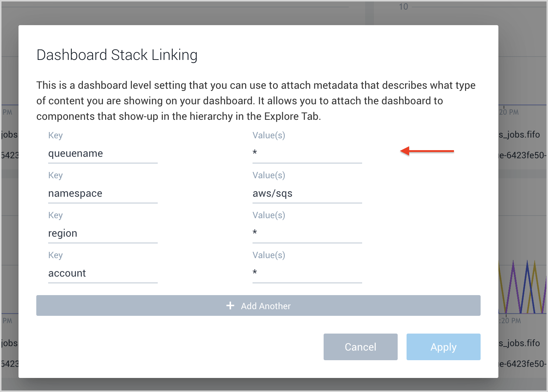The height and width of the screenshot is (392, 548).
Task: Select the region Key input field
Action: tap(103, 233)
